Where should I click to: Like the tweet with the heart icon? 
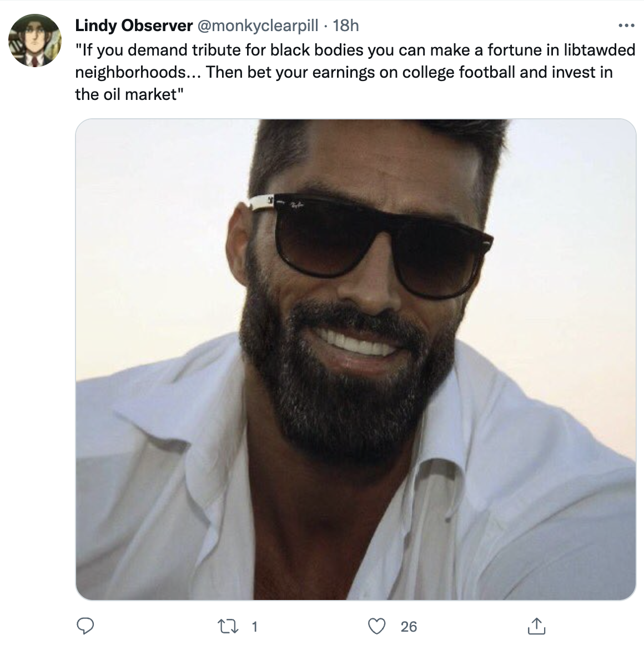tap(376, 627)
